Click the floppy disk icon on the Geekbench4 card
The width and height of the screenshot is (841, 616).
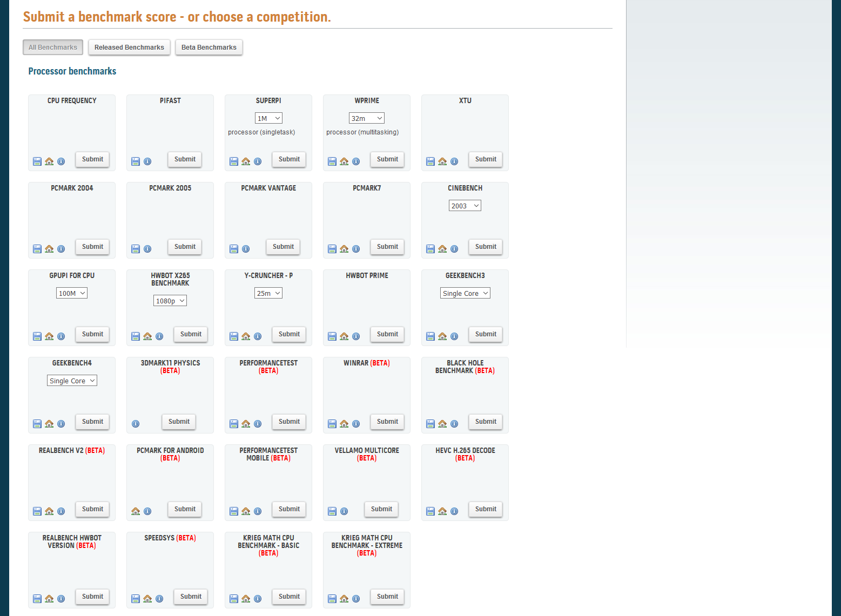[37, 424]
